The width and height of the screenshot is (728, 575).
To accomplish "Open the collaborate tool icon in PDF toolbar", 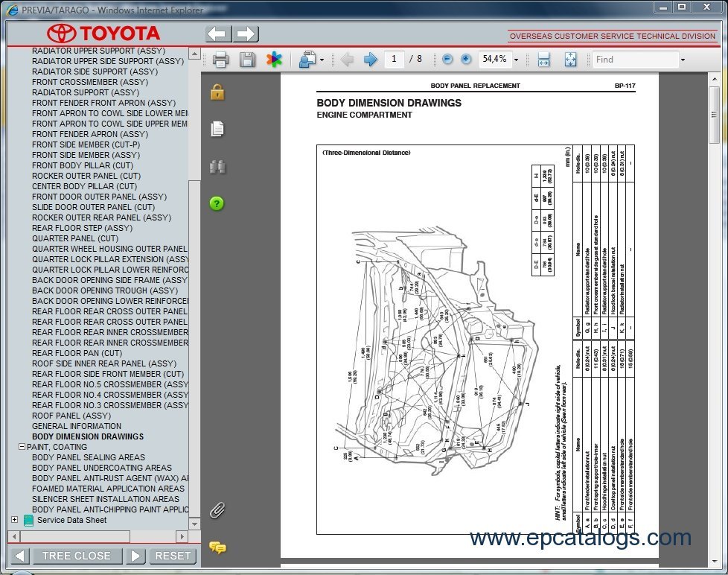I will pyautogui.click(x=307, y=60).
